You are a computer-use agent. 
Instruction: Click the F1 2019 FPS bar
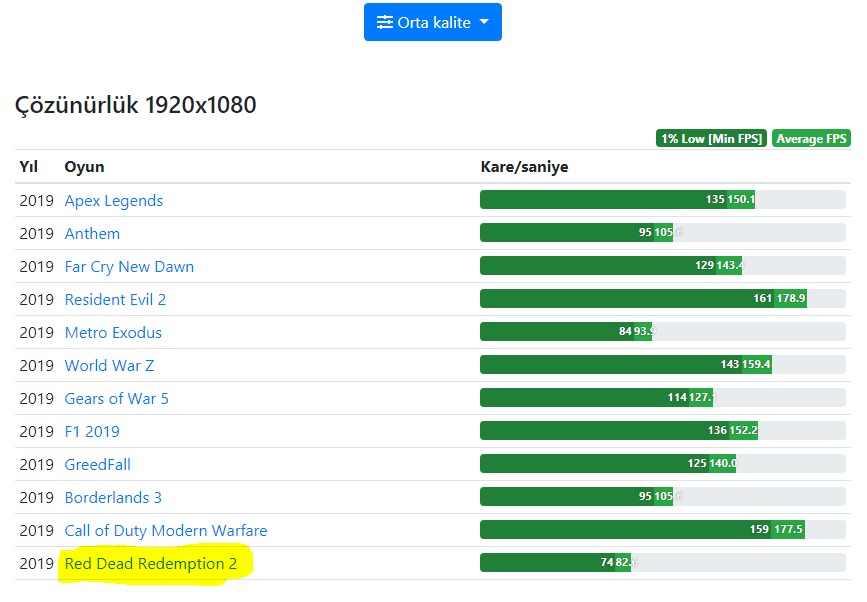[x=662, y=431]
